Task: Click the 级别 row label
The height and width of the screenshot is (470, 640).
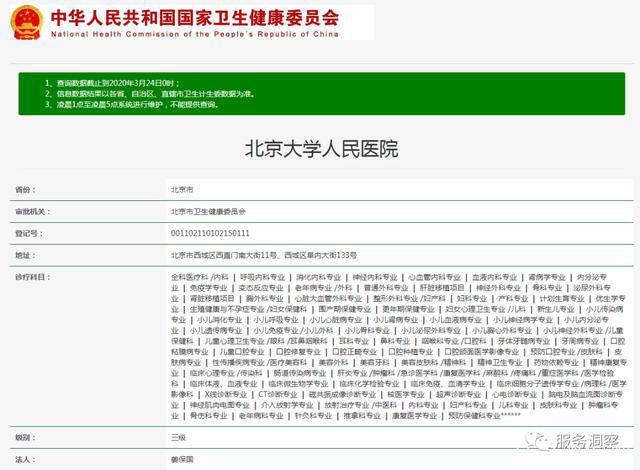Action: [24, 437]
